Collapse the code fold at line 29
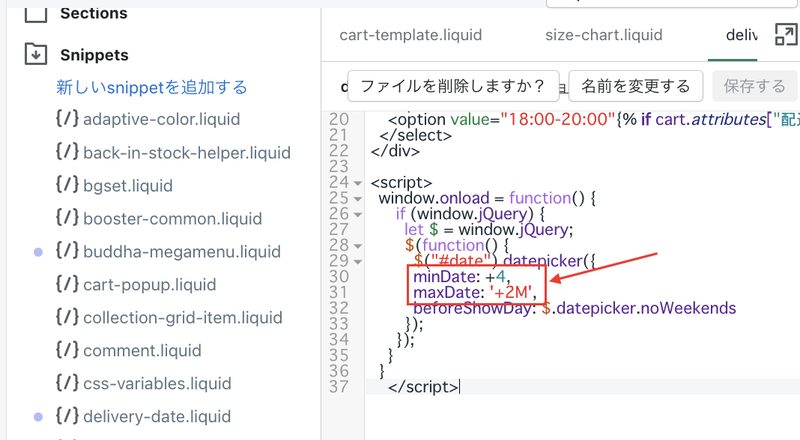The height and width of the screenshot is (440, 800). click(x=358, y=262)
